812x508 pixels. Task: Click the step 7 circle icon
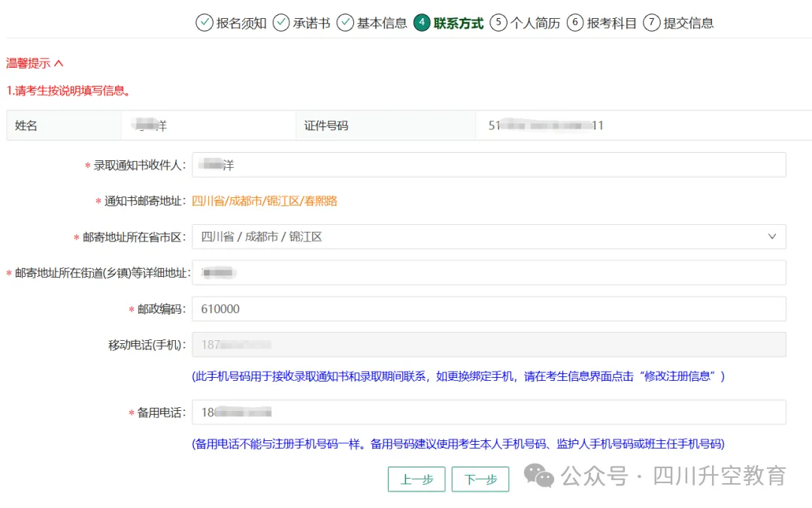pyautogui.click(x=651, y=23)
